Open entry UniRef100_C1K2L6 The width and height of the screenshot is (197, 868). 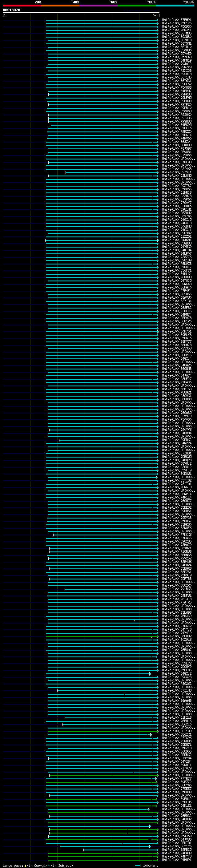click(x=176, y=718)
